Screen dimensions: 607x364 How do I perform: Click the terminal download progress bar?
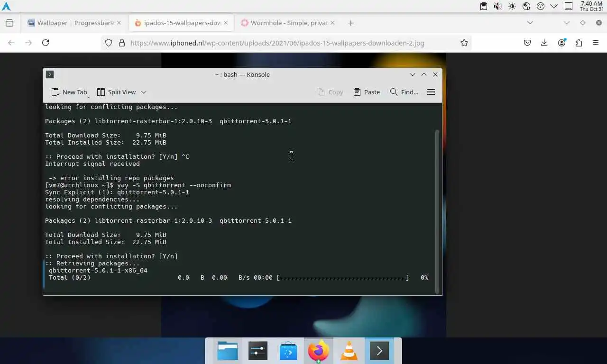click(343, 278)
